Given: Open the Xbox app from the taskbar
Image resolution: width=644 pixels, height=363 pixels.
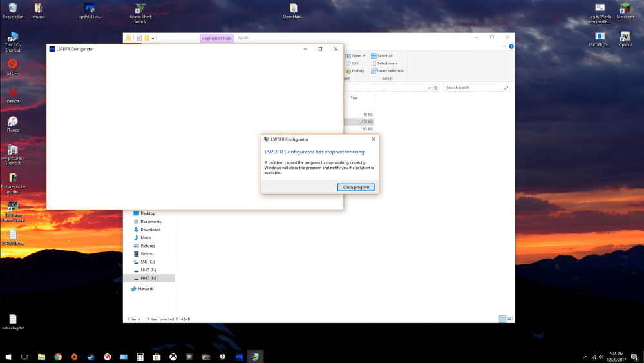Looking at the screenshot, I should click(173, 357).
